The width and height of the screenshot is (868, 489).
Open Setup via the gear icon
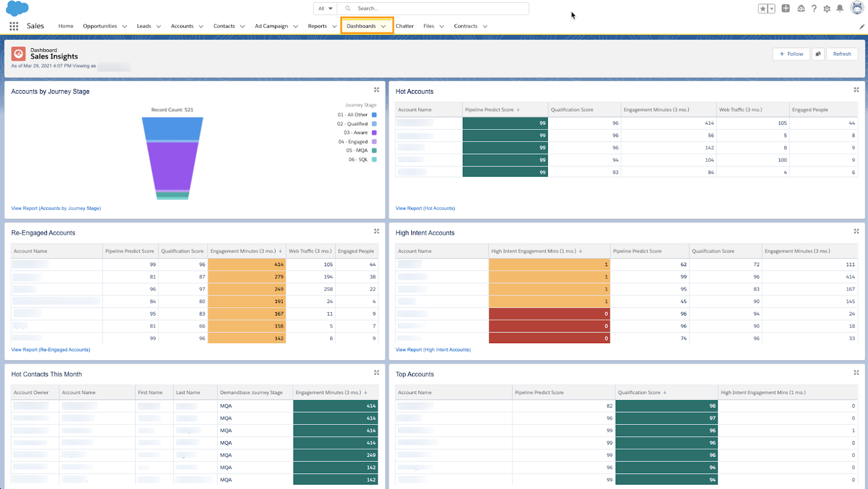tap(827, 8)
